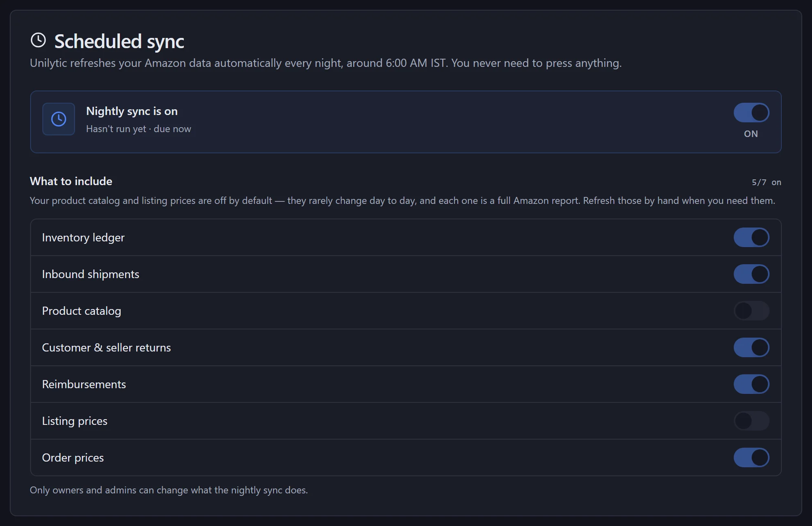Click the 'Scheduled sync' heading text
The image size is (812, 526).
tap(119, 42)
